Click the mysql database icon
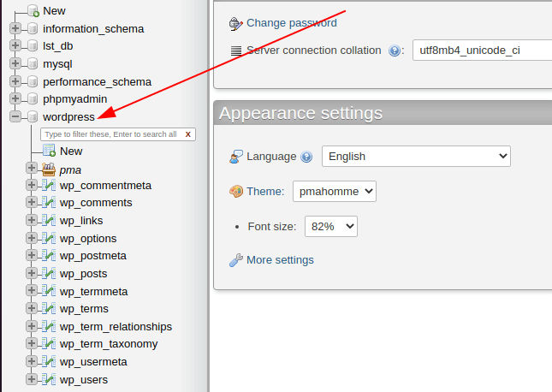The width and height of the screenshot is (552, 392). 33,63
